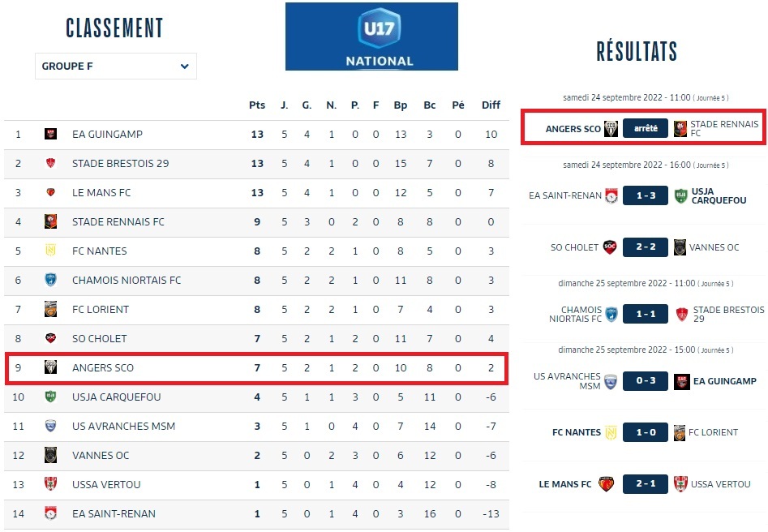Click EA Guingamp in the 0-3 result

coord(726,381)
